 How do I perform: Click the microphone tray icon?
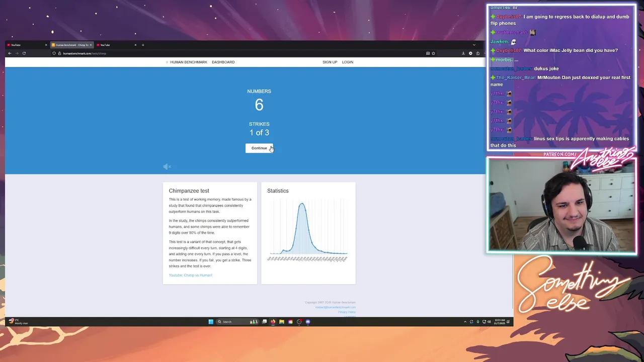[477, 322]
